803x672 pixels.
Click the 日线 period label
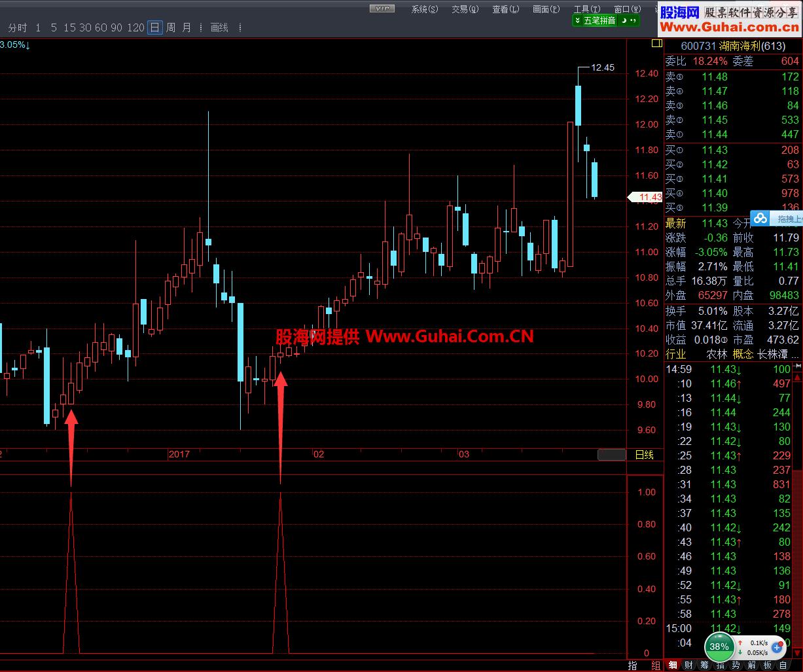(644, 455)
